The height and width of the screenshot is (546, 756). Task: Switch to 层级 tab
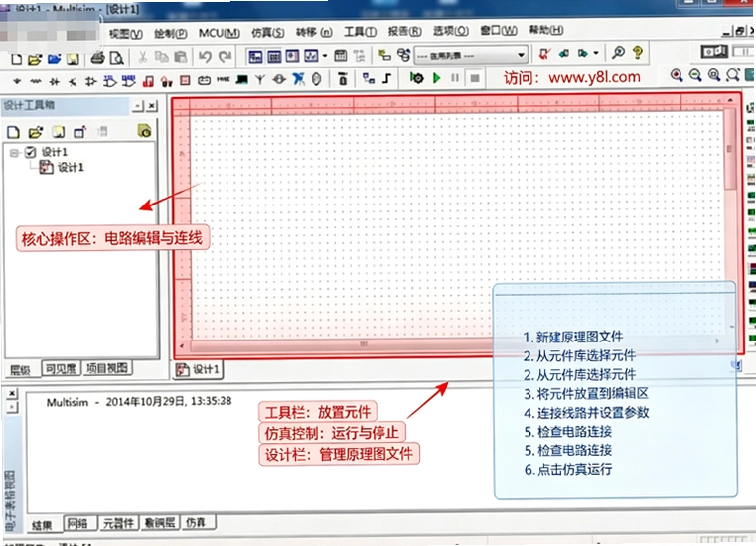pyautogui.click(x=20, y=370)
